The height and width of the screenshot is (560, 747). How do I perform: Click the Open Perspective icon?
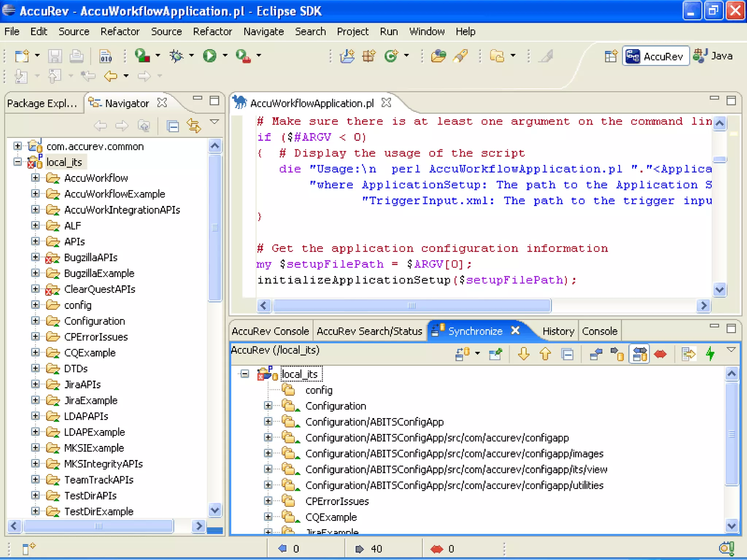pyautogui.click(x=610, y=57)
